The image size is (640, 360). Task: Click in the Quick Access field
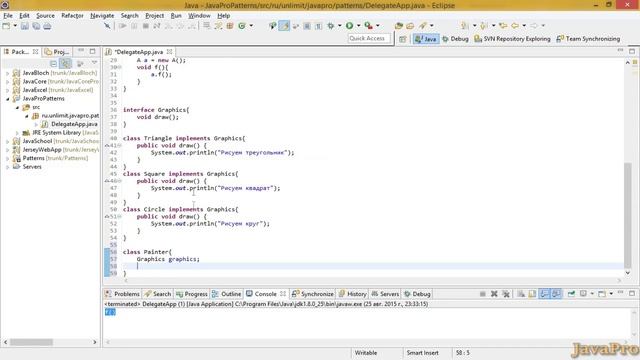point(369,38)
